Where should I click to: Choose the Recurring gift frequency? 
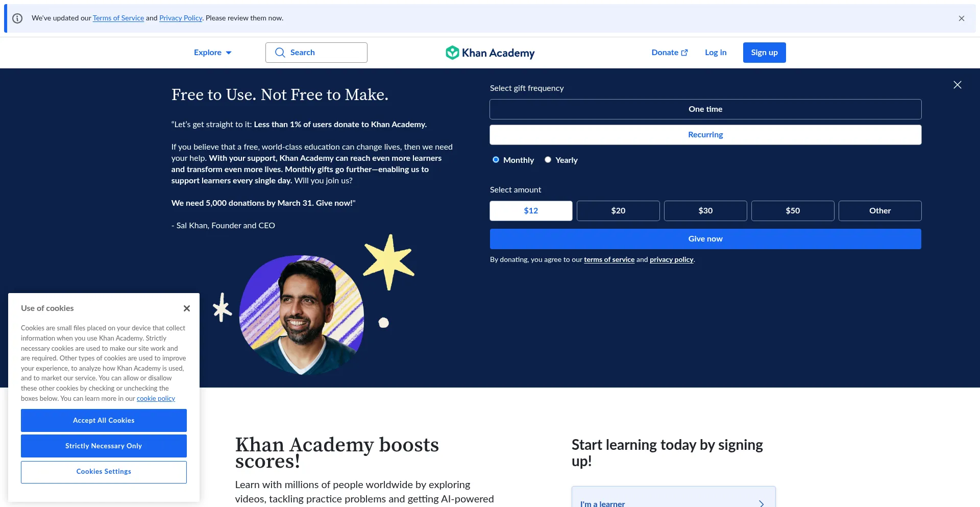(x=705, y=135)
